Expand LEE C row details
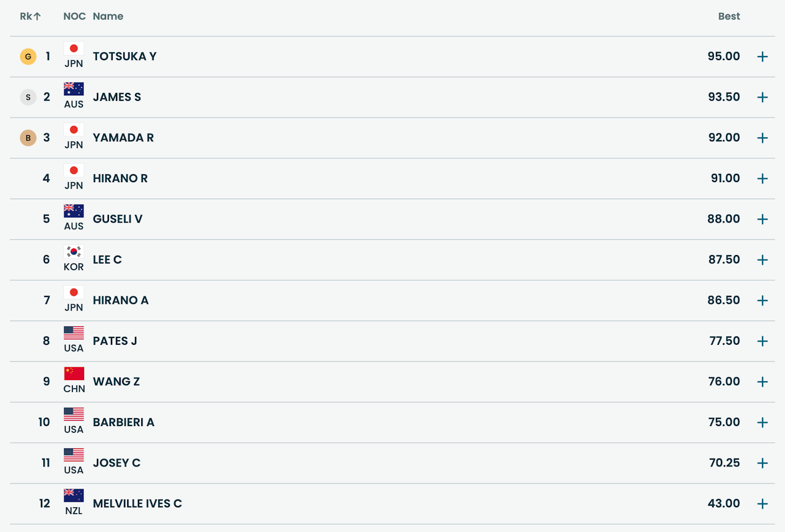 coord(762,260)
